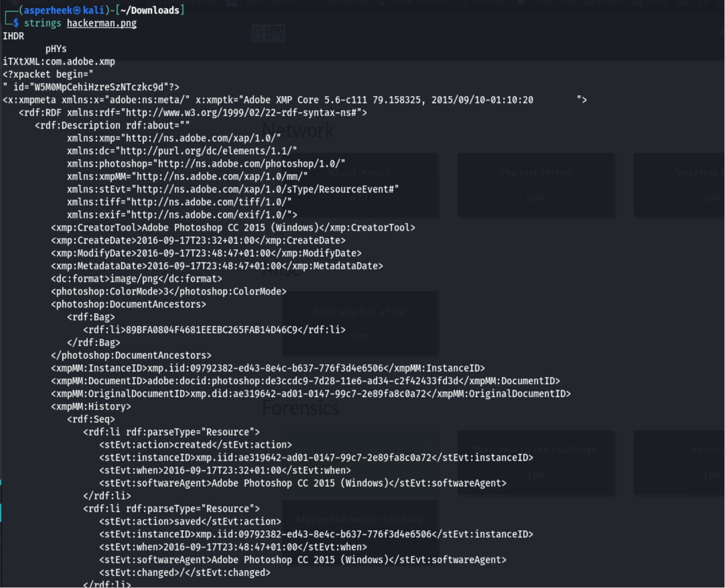Image resolution: width=725 pixels, height=588 pixels.
Task: Click the xmp:ModifyDate line
Action: [206, 253]
